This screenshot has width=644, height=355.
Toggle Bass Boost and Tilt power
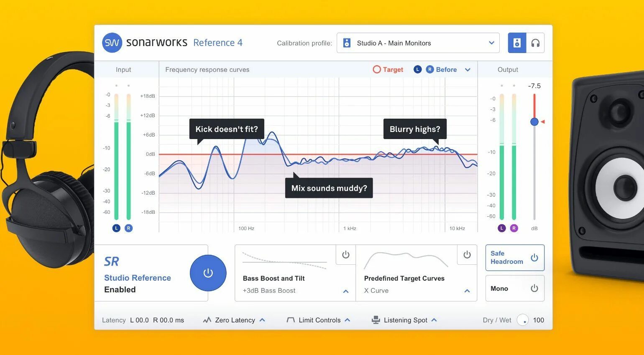346,255
